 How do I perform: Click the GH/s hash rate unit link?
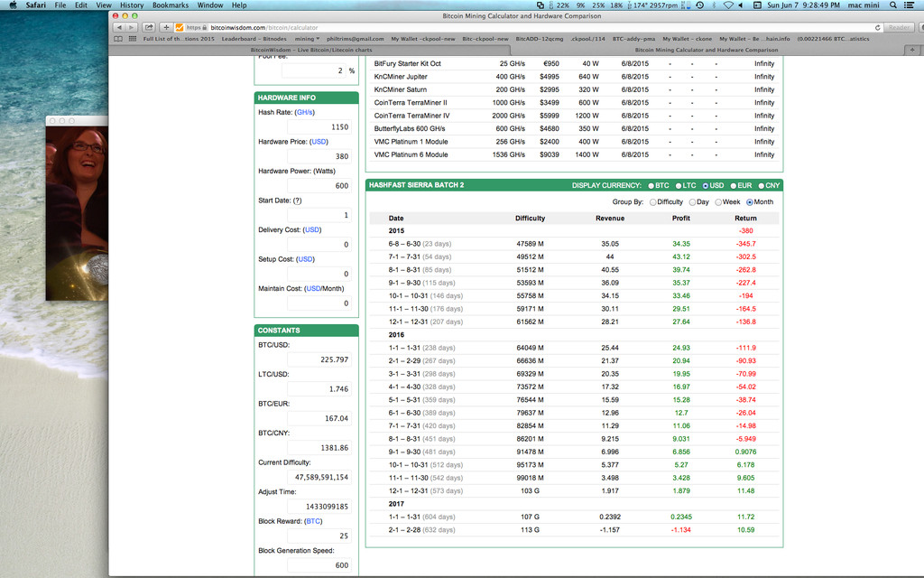[305, 112]
